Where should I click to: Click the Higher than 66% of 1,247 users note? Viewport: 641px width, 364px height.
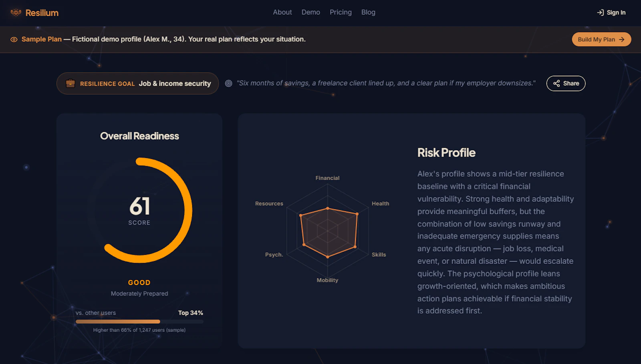(139, 330)
